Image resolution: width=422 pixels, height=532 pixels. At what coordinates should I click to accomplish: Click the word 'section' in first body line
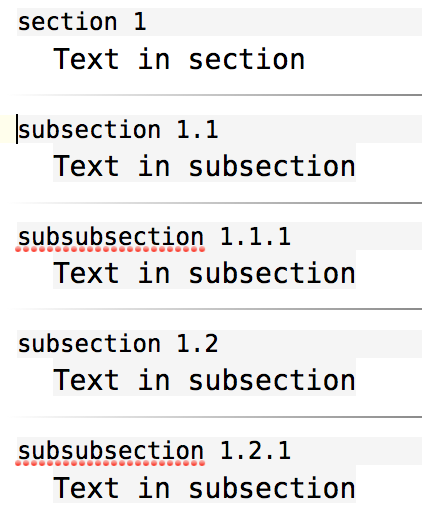click(247, 60)
